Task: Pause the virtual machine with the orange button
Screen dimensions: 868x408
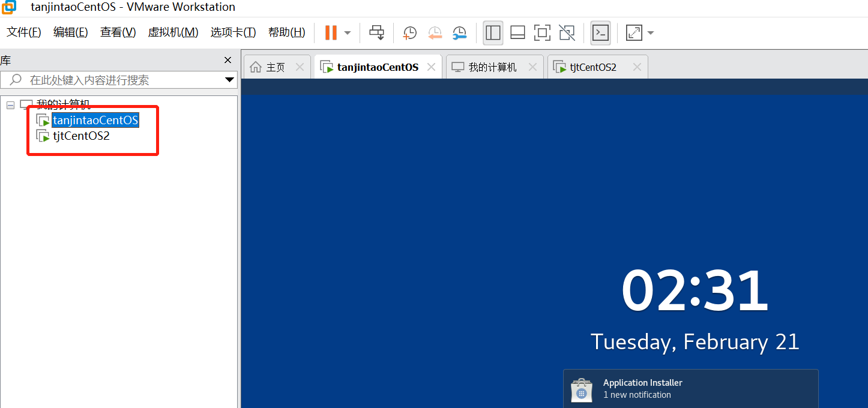Action: 331,32
